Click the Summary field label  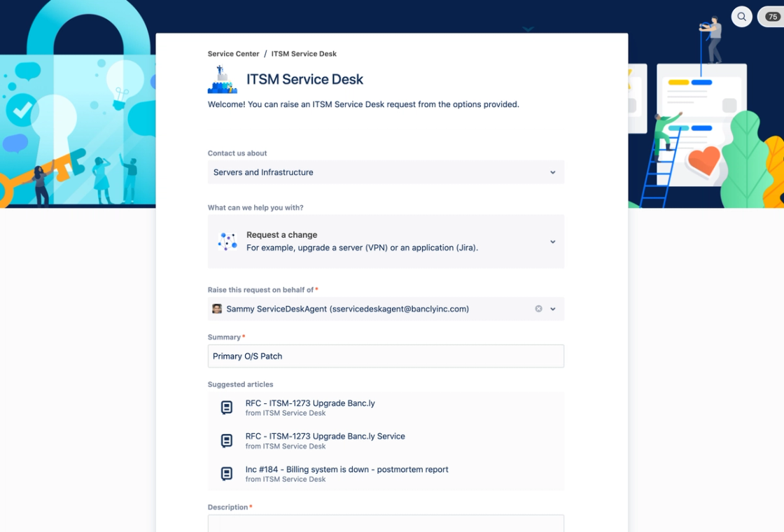224,337
